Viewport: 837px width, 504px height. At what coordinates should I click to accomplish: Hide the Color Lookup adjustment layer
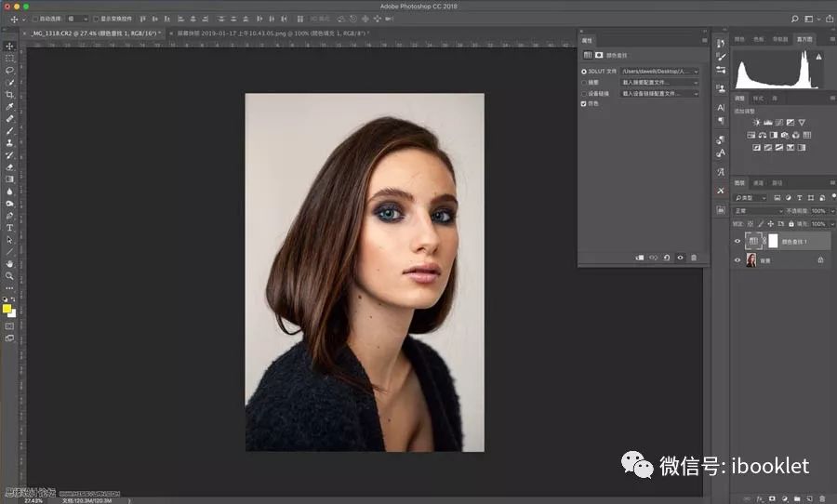tap(737, 241)
